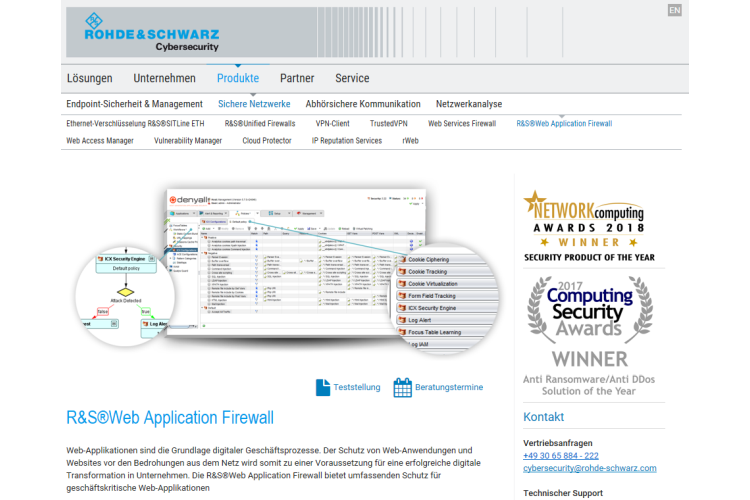The height and width of the screenshot is (500, 750).
Task: Click the Teststellung document icon
Action: [323, 387]
